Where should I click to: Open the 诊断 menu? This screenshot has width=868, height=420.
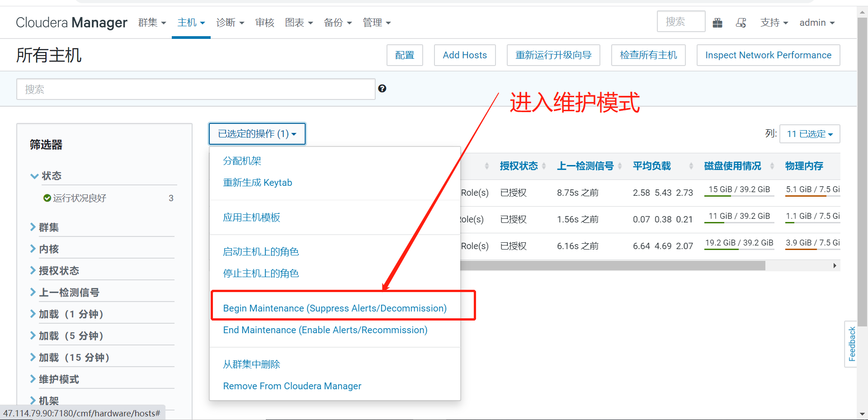230,23
